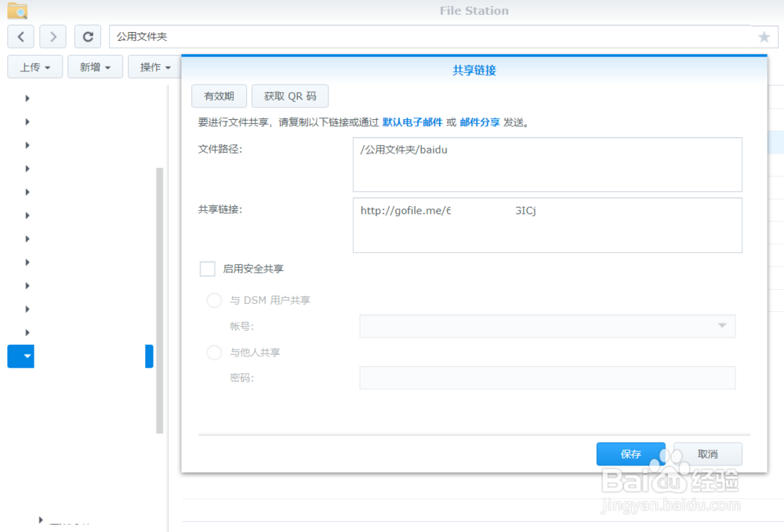Click the File Station folder icon
The image size is (784, 532).
tap(17, 10)
